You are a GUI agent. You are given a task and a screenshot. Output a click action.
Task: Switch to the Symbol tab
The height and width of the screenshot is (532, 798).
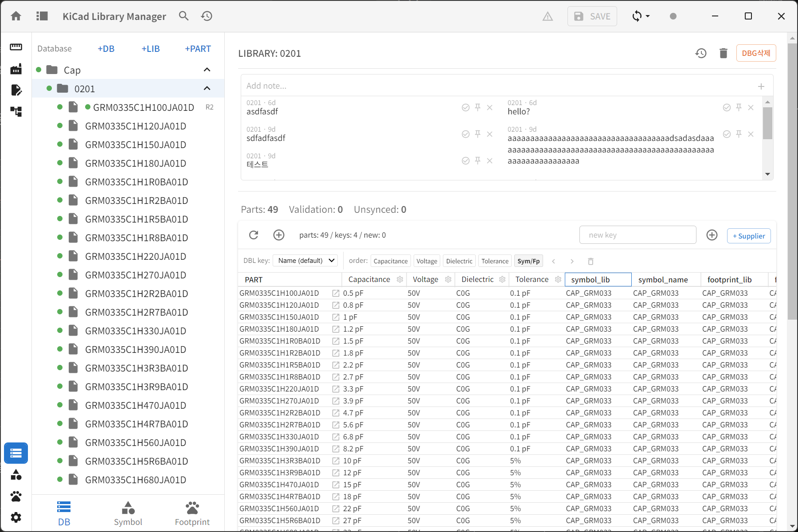tap(128, 514)
